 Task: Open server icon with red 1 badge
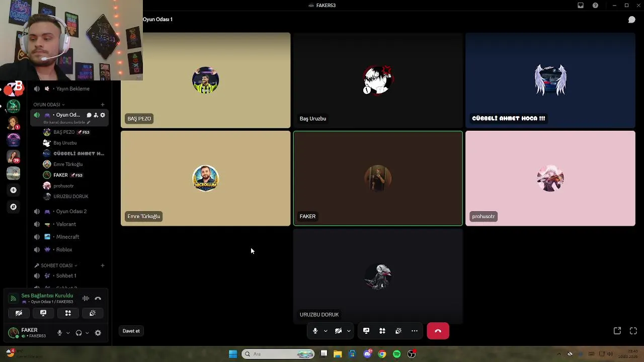(14, 123)
